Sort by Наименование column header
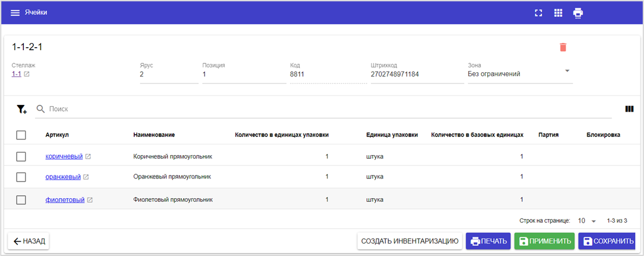The image size is (644, 256). (x=154, y=135)
